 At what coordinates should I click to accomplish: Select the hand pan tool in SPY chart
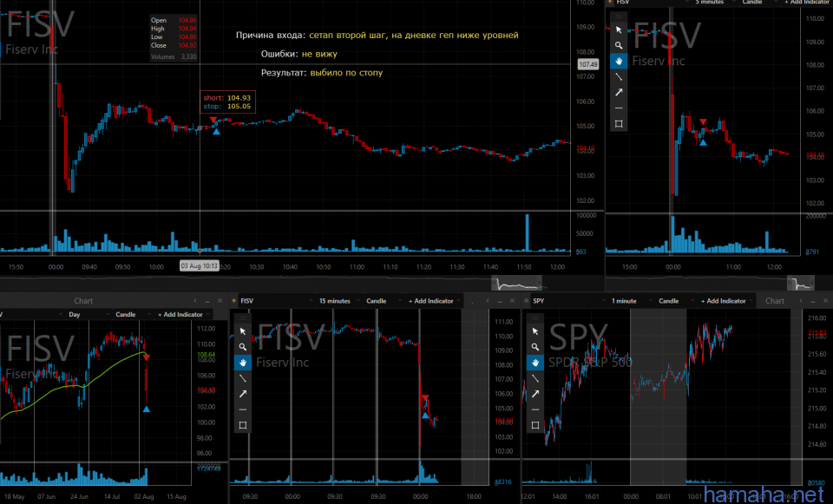[x=535, y=363]
